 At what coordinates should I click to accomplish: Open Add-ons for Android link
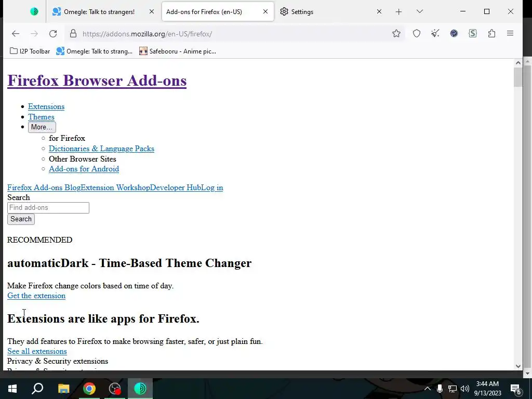click(x=84, y=169)
